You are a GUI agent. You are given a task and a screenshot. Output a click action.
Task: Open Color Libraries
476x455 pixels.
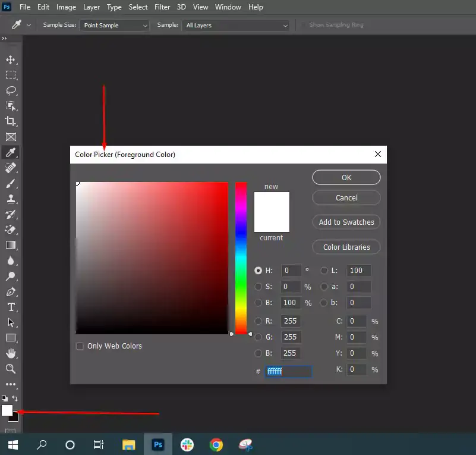point(346,247)
